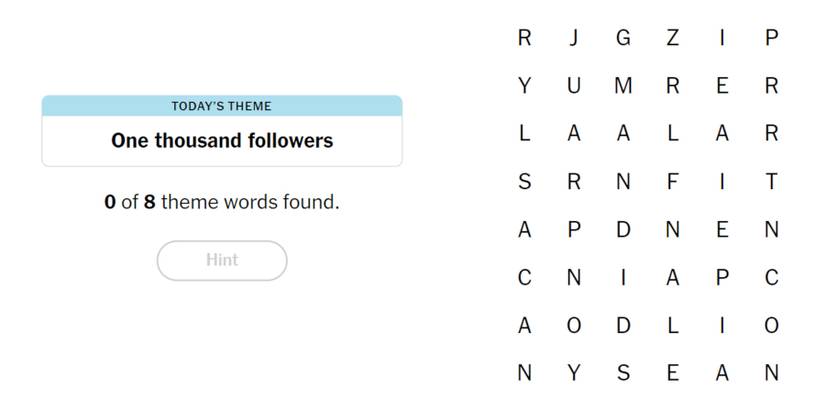Tap the letter E in the bottom row
The image size is (825, 413).
point(673,373)
